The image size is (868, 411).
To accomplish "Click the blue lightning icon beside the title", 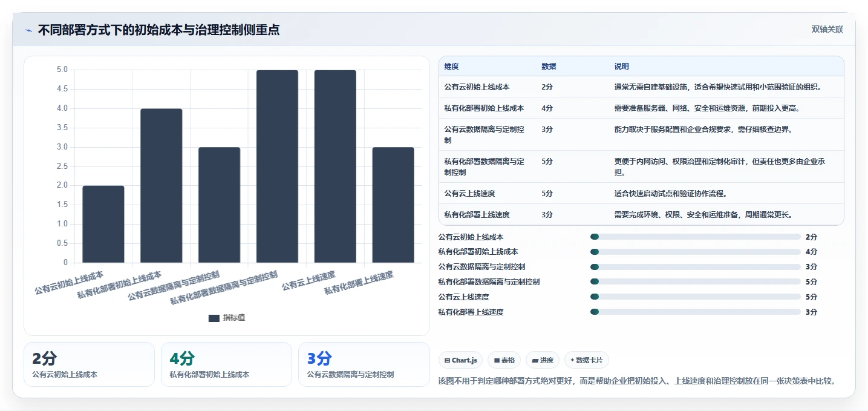I will coord(28,30).
